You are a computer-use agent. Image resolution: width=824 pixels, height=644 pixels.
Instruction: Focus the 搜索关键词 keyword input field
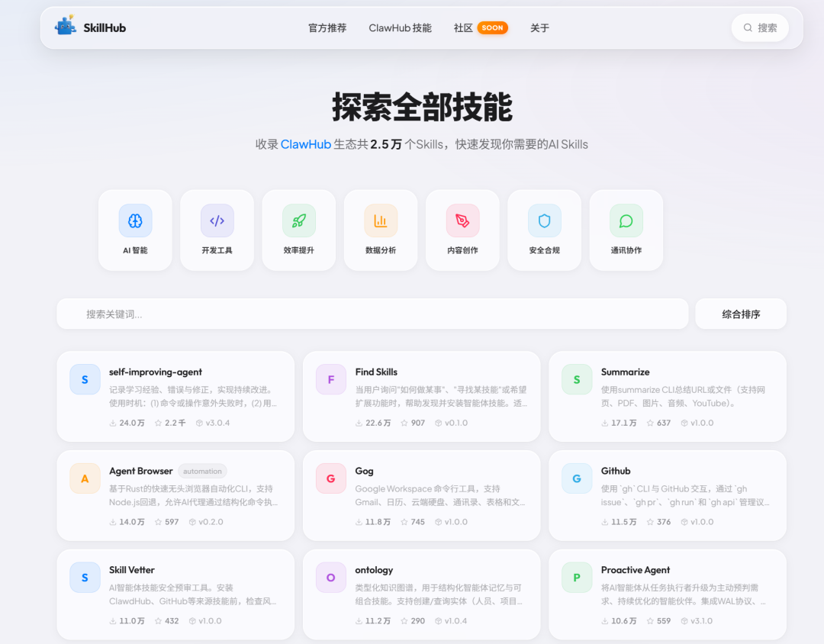[372, 314]
